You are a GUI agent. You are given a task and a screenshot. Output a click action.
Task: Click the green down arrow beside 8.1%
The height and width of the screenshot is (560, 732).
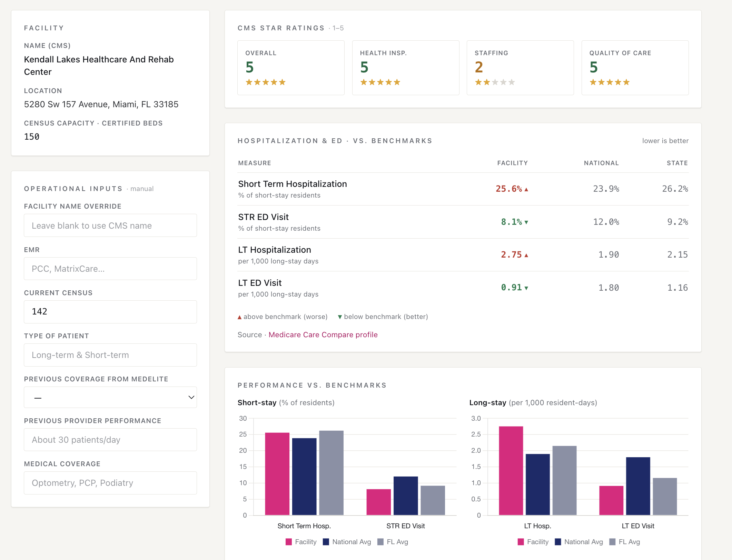pos(526,222)
